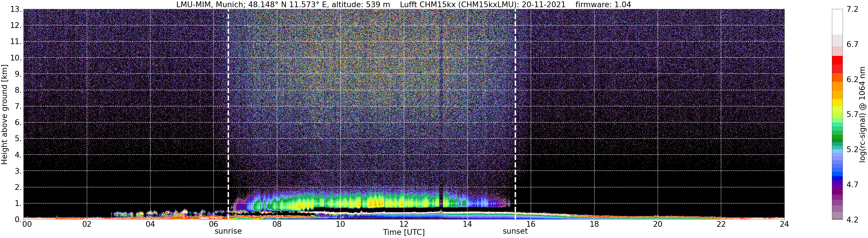Click the time tick label '20'
The image size is (868, 238).
click(657, 224)
